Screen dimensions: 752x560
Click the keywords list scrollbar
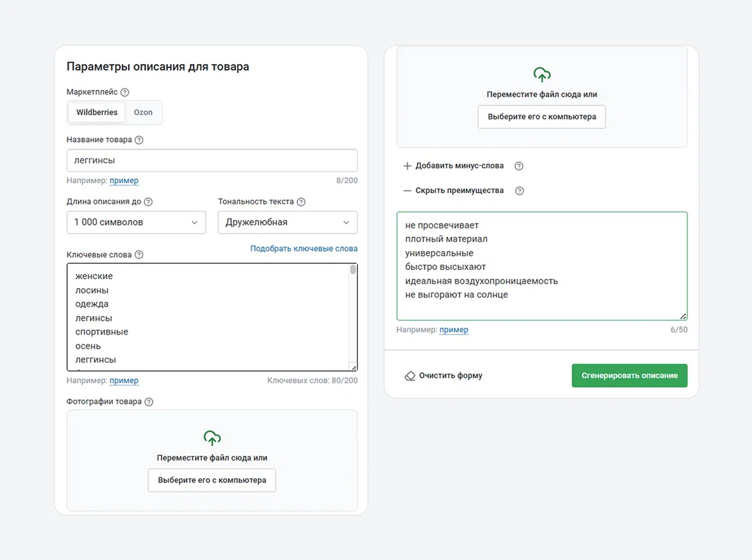pos(353,270)
